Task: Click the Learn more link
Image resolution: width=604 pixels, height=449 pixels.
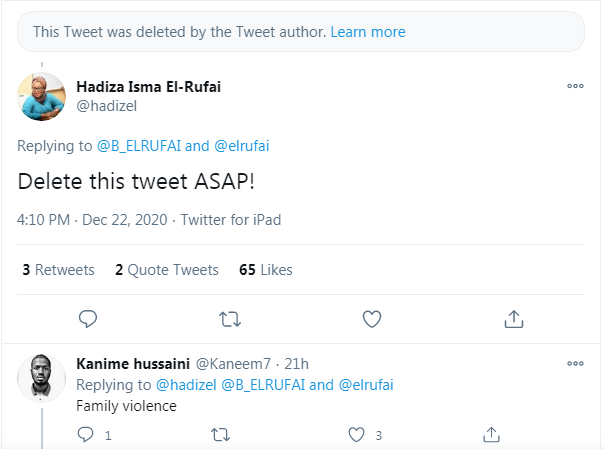Action: [x=368, y=32]
